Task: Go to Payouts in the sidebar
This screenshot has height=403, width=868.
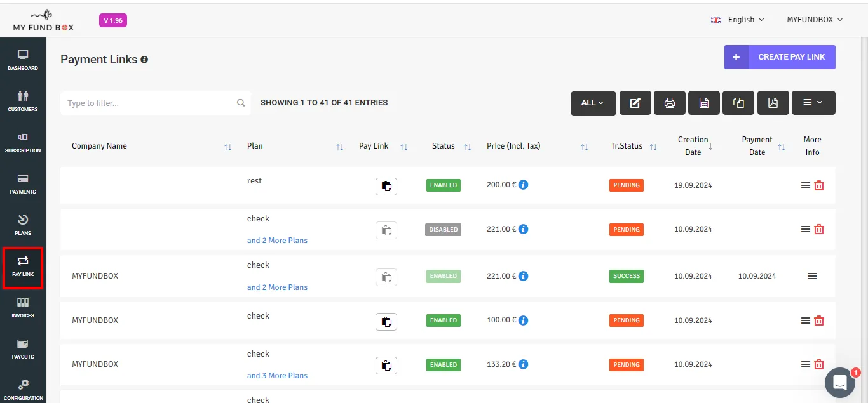Action: click(x=23, y=348)
